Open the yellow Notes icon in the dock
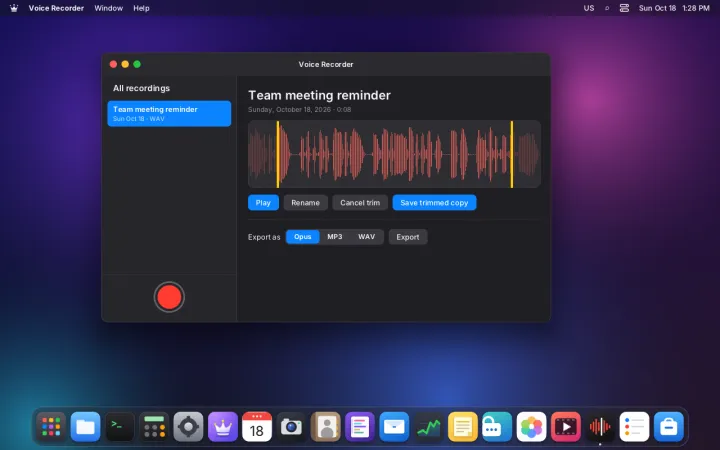The height and width of the screenshot is (450, 720). (x=462, y=427)
